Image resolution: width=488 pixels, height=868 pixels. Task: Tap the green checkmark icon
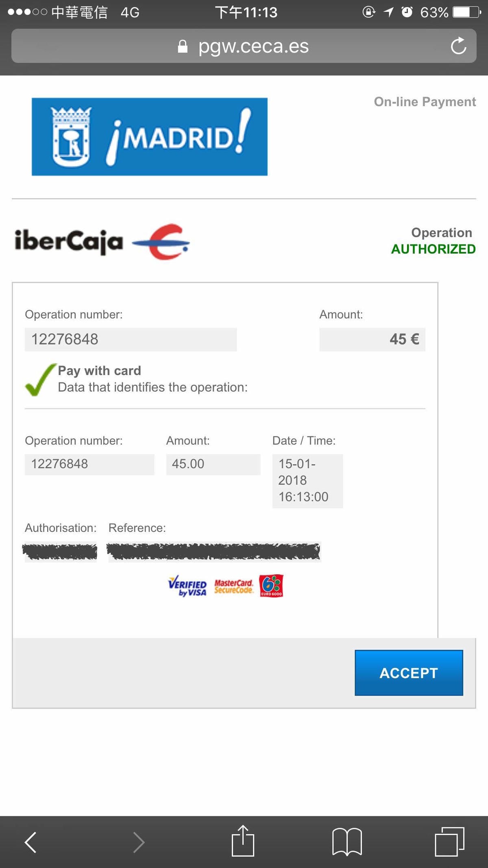coord(40,379)
